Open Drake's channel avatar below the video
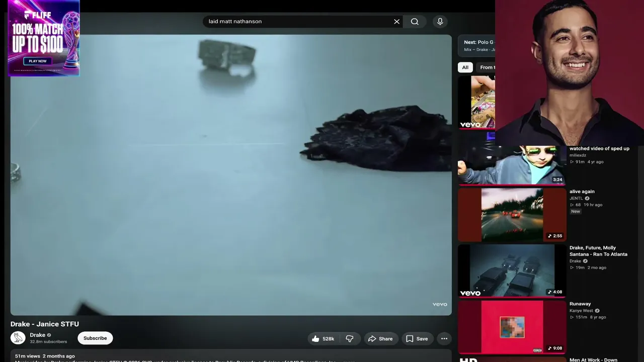644x362 pixels. [x=18, y=338]
